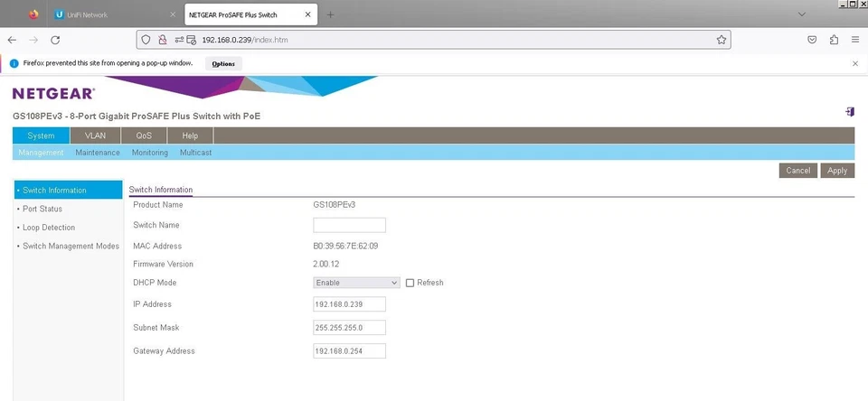Click the Gateway Address field
This screenshot has width=868, height=401.
[x=349, y=350]
